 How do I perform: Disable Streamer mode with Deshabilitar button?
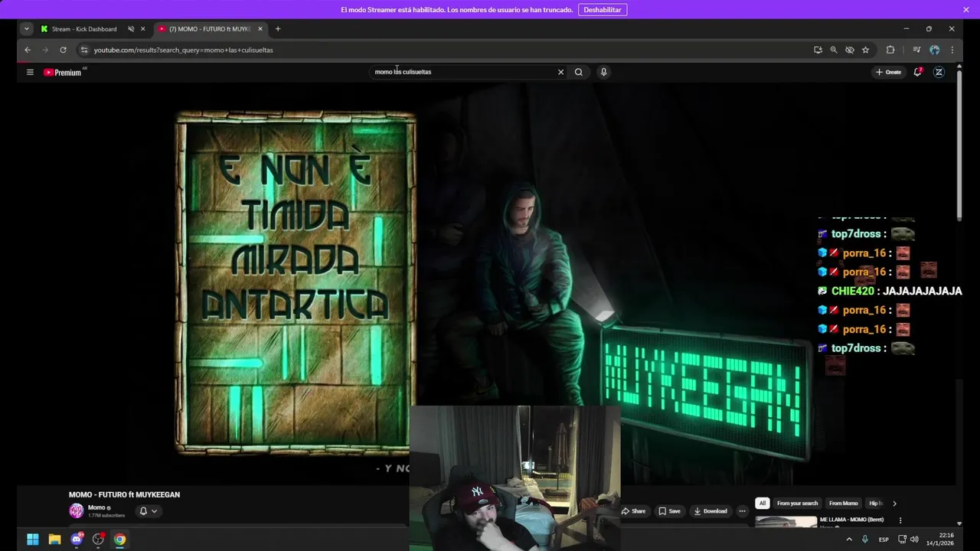603,10
